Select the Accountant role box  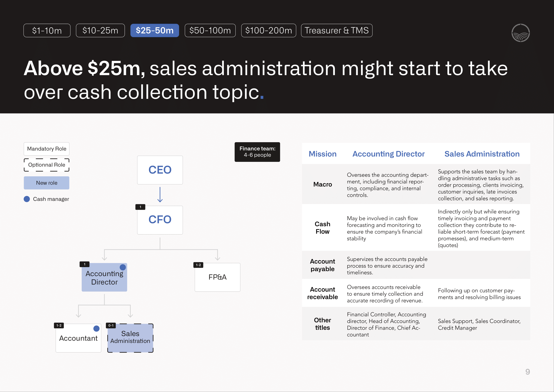point(78,338)
